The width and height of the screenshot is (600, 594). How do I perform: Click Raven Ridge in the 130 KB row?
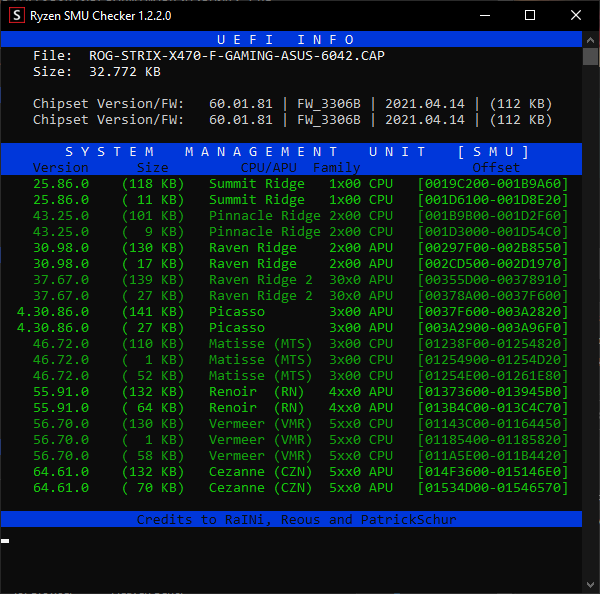[253, 248]
